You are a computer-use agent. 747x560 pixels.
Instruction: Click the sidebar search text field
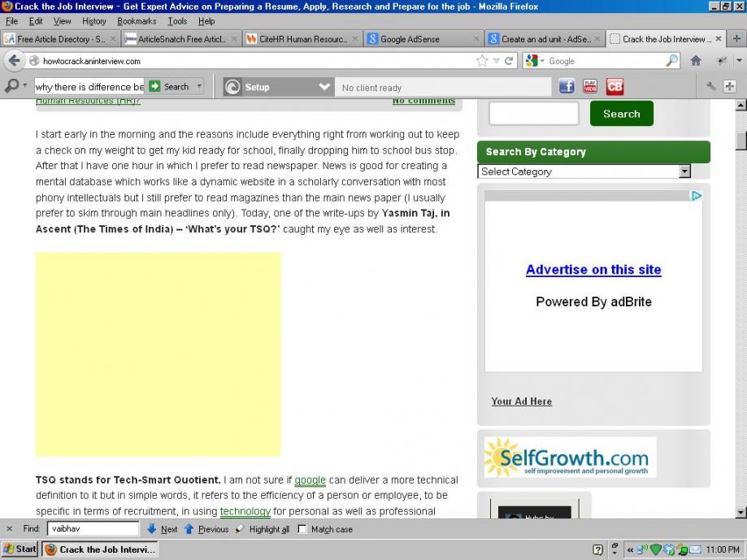click(x=533, y=114)
